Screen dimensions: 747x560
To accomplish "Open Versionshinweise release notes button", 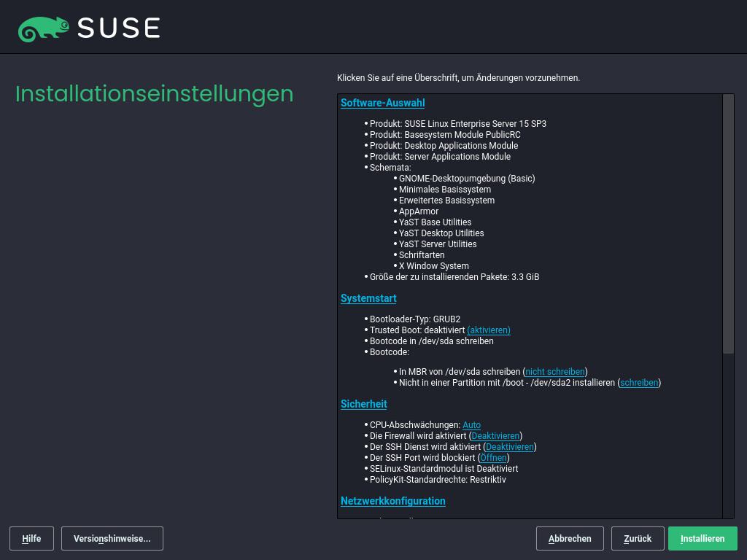I will pos(112,539).
